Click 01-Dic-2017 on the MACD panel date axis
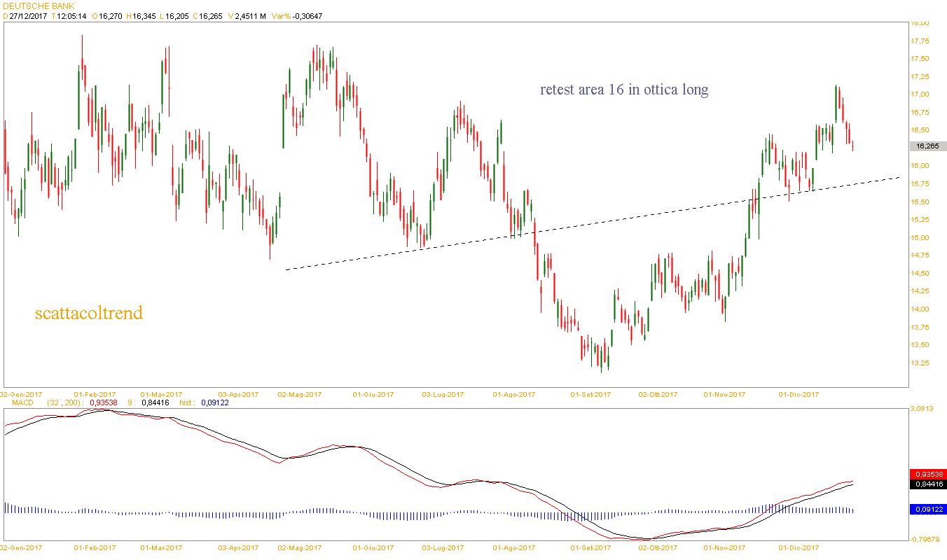This screenshot has height=560, width=947. [x=799, y=547]
